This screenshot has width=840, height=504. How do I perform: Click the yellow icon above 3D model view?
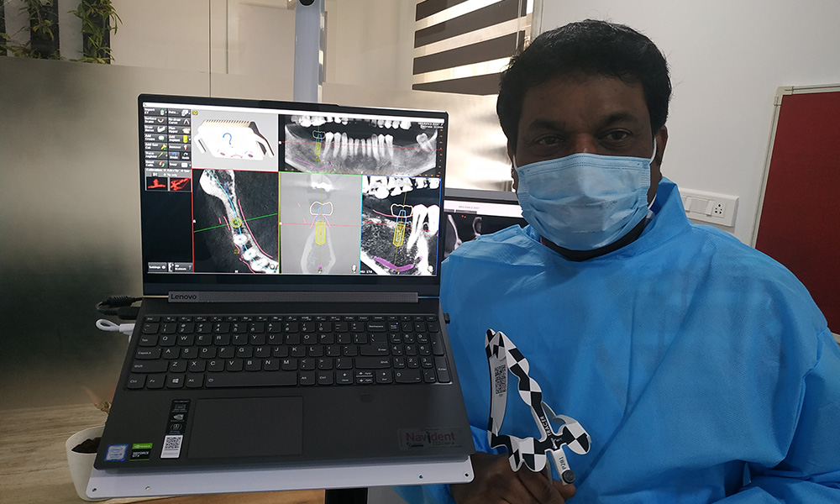(195, 113)
